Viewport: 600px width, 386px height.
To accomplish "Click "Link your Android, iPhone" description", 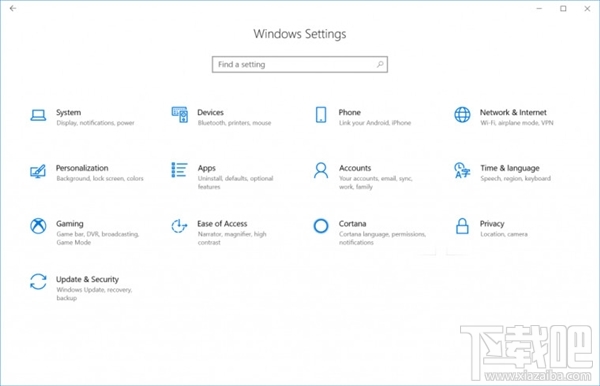I will point(375,123).
